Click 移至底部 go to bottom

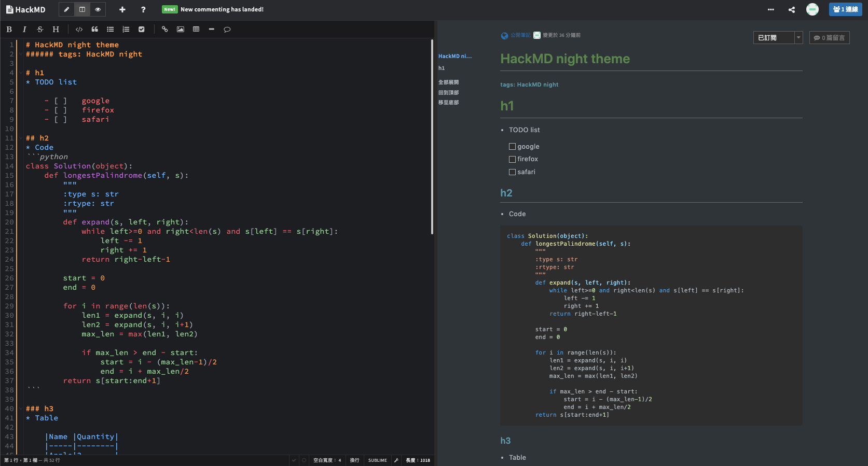[x=448, y=103]
